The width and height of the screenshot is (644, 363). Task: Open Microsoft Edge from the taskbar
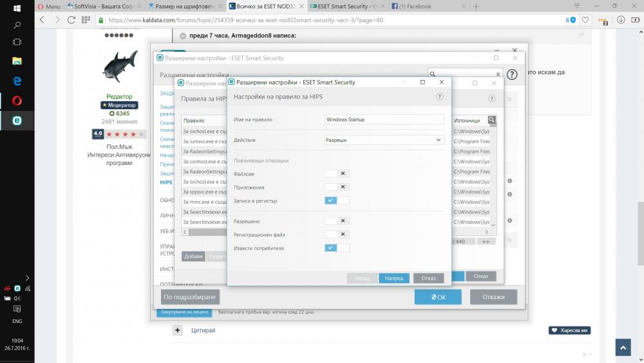click(17, 81)
